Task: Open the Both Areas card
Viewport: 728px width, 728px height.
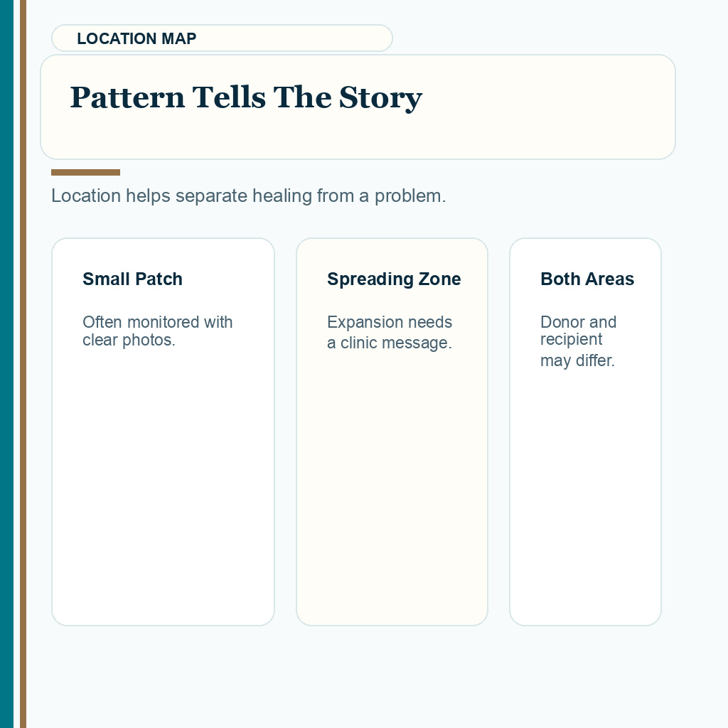Action: pyautogui.click(x=585, y=432)
